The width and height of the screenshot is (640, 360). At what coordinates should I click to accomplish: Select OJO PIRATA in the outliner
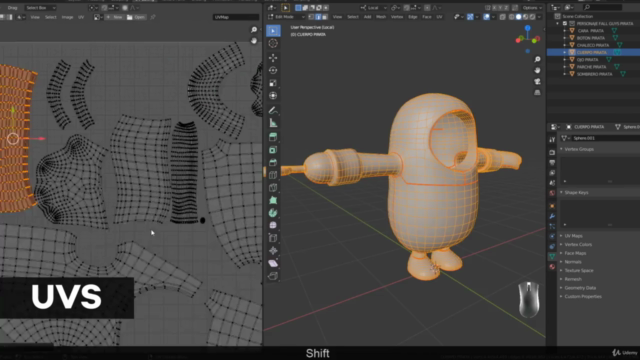point(587,60)
